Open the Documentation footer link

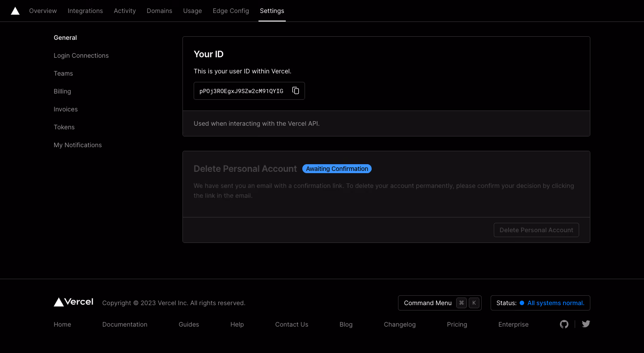click(x=125, y=324)
